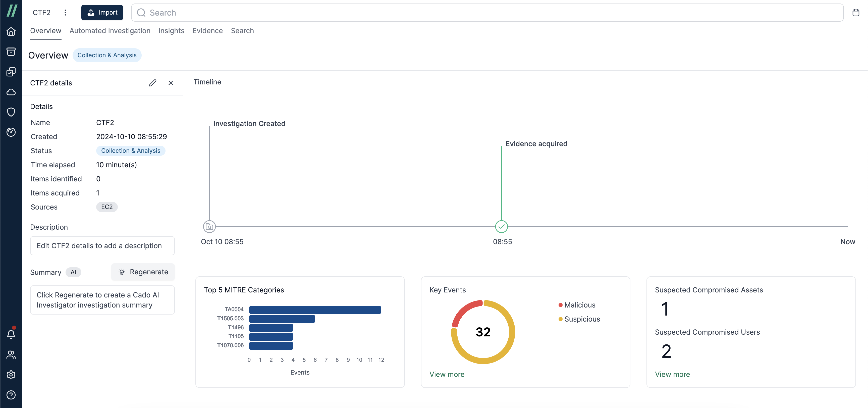Click the Import button
This screenshot has width=868, height=408.
(x=102, y=13)
